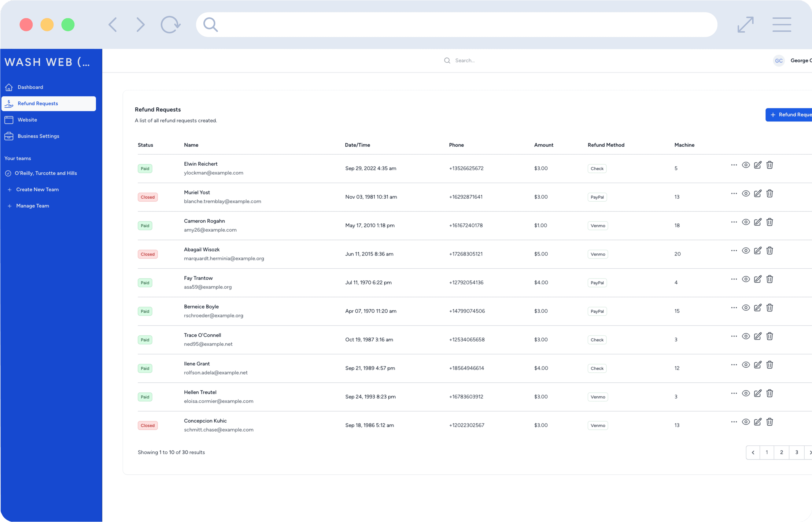The height and width of the screenshot is (522, 812).
Task: Delete Cameron Rogahn's refund request
Action: point(770,222)
